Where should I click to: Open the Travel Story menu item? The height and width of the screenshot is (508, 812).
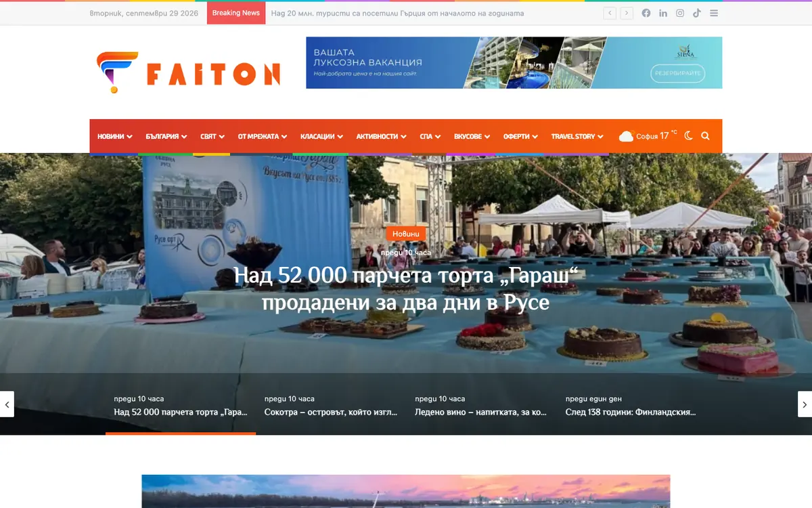coord(577,136)
